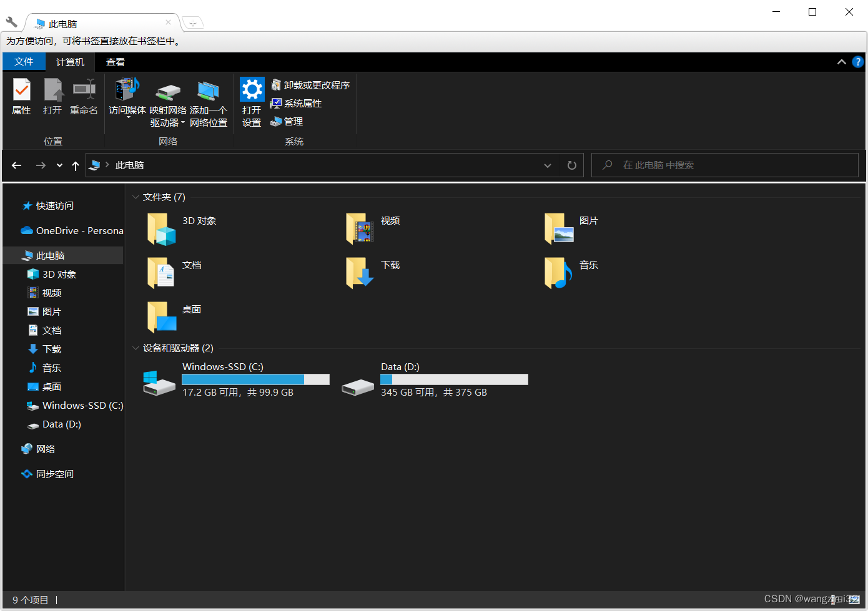Click "17.2 GB 可用, 共 99.9 GB" text

point(238,392)
